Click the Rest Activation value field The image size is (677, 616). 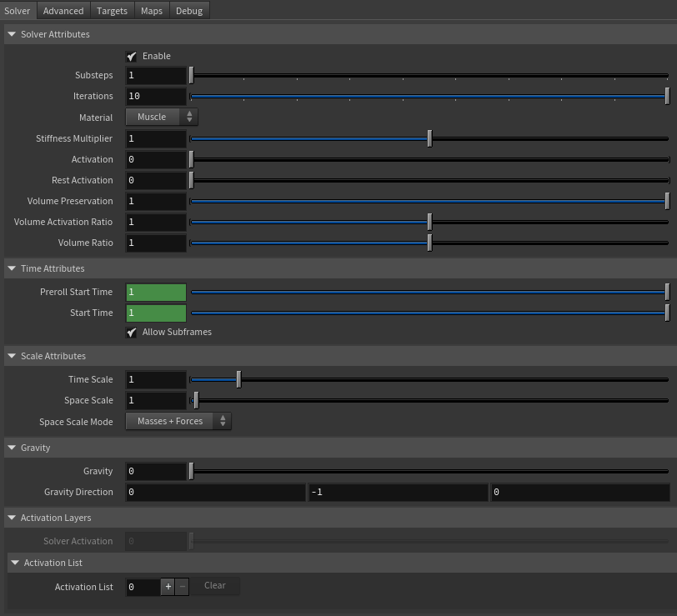pos(156,180)
